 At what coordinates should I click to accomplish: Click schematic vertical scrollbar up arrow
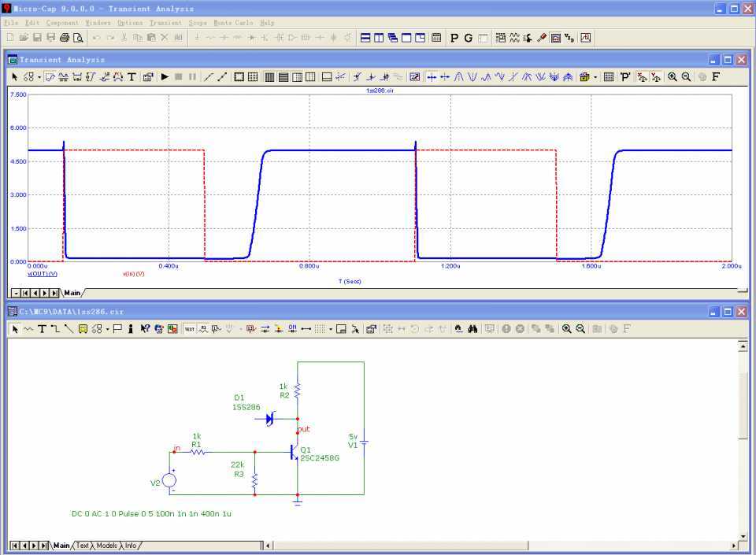pyautogui.click(x=743, y=346)
